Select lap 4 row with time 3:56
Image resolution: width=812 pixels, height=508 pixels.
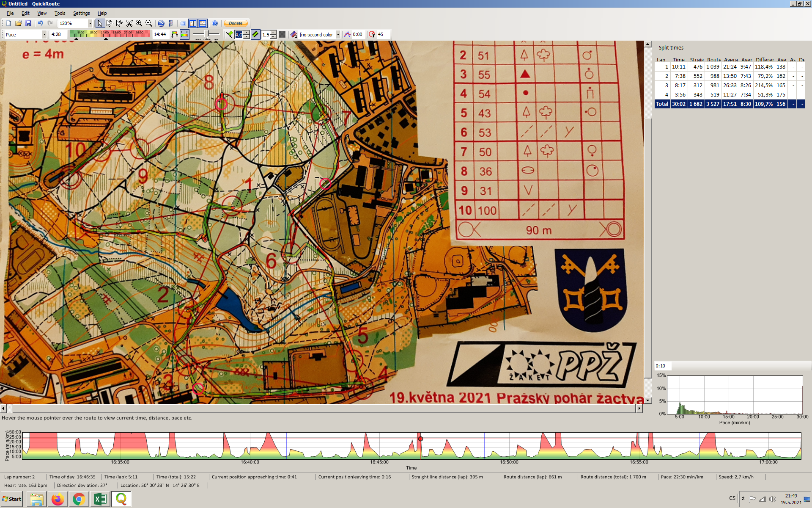[x=730, y=95]
